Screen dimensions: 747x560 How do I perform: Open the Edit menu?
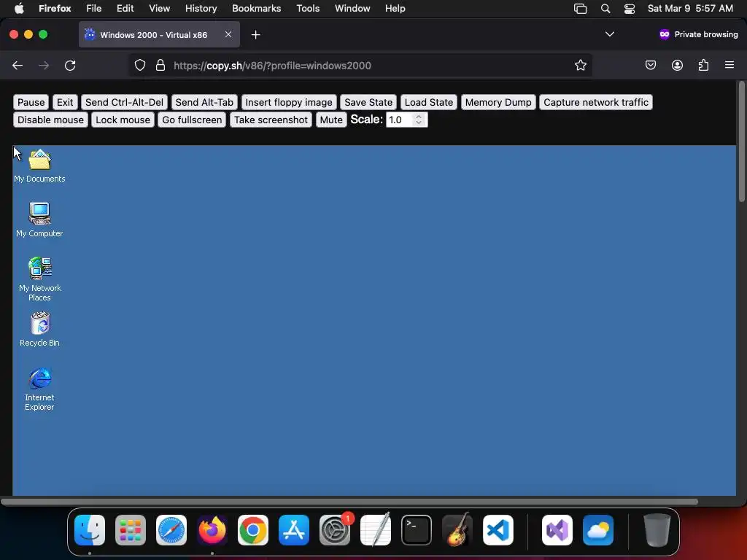pos(125,9)
